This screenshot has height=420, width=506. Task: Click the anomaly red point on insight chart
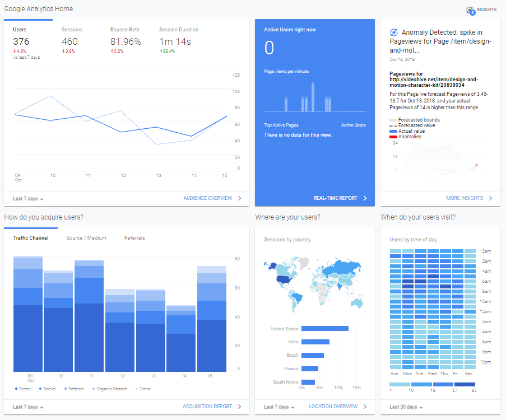(x=476, y=165)
